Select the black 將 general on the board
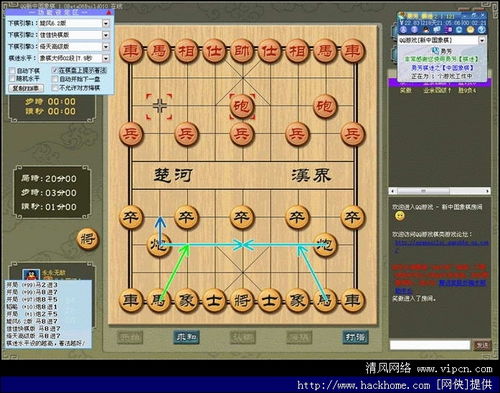Screen dimensions: 500x393 click(x=242, y=300)
